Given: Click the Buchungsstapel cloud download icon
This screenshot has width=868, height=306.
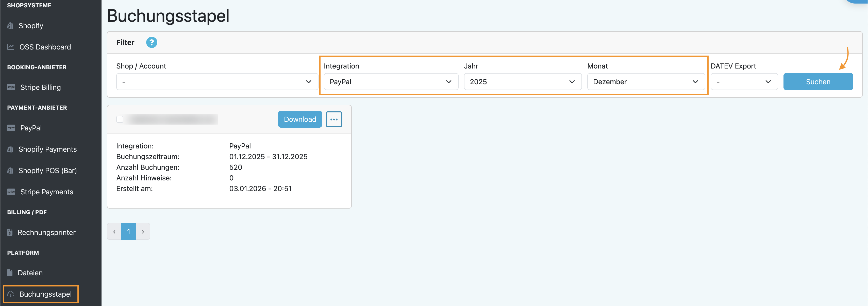Looking at the screenshot, I should click(x=11, y=294).
